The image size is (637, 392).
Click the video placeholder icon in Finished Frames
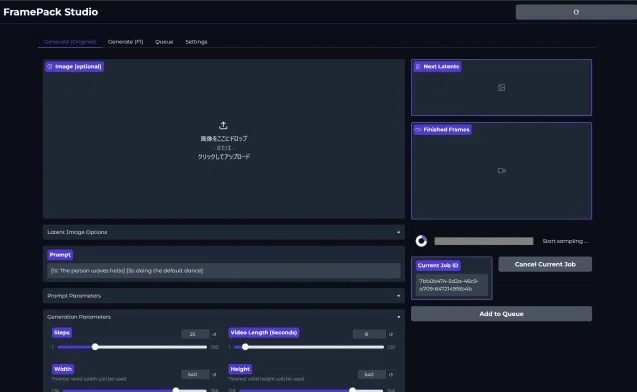coord(502,171)
